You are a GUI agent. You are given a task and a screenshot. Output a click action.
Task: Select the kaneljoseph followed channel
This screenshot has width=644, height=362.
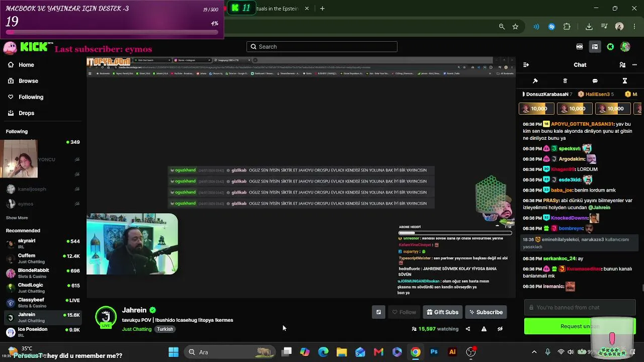pos(42,189)
